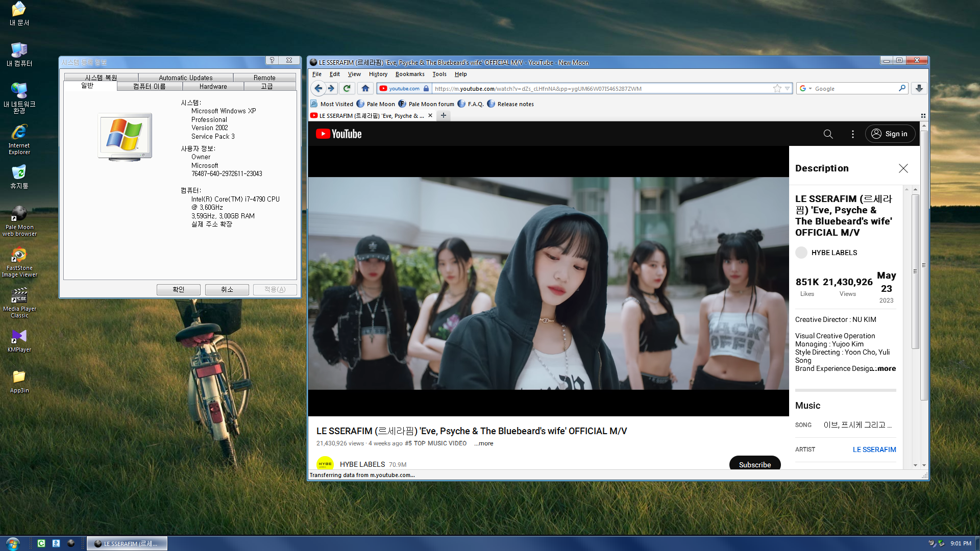
Task: Click the padlock site identity icon
Action: (426, 88)
